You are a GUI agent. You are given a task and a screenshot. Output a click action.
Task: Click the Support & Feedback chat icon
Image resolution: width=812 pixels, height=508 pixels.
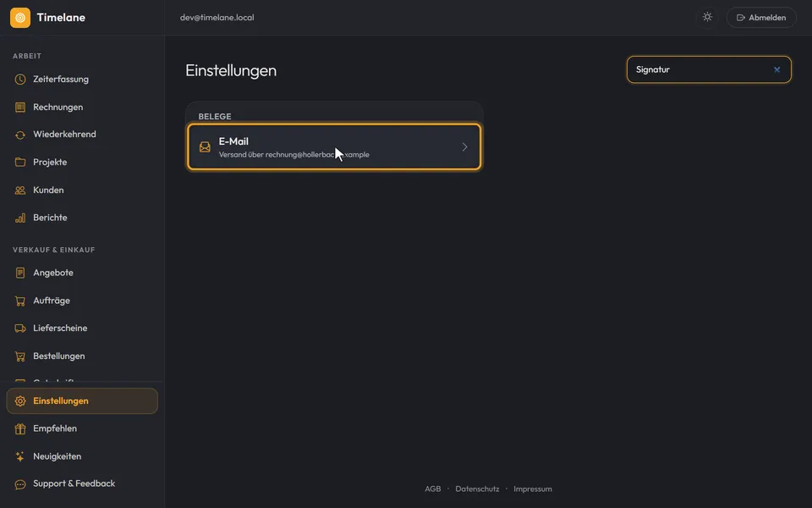[20, 484]
